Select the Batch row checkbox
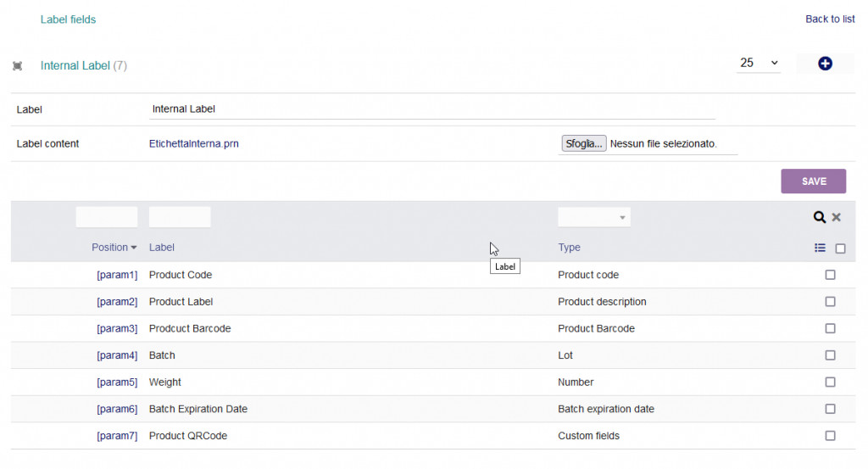The image size is (868, 469). 830,355
